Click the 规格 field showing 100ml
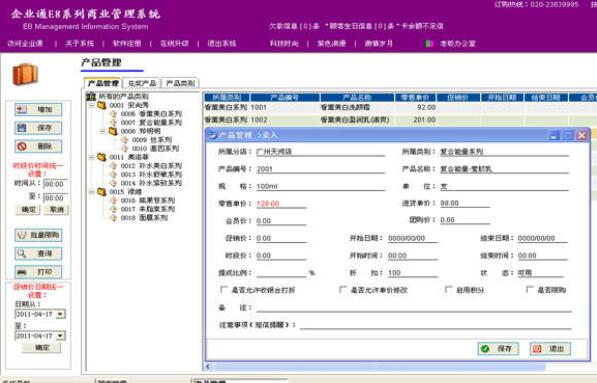Image resolution: width=597 pixels, height=383 pixels. [321, 186]
